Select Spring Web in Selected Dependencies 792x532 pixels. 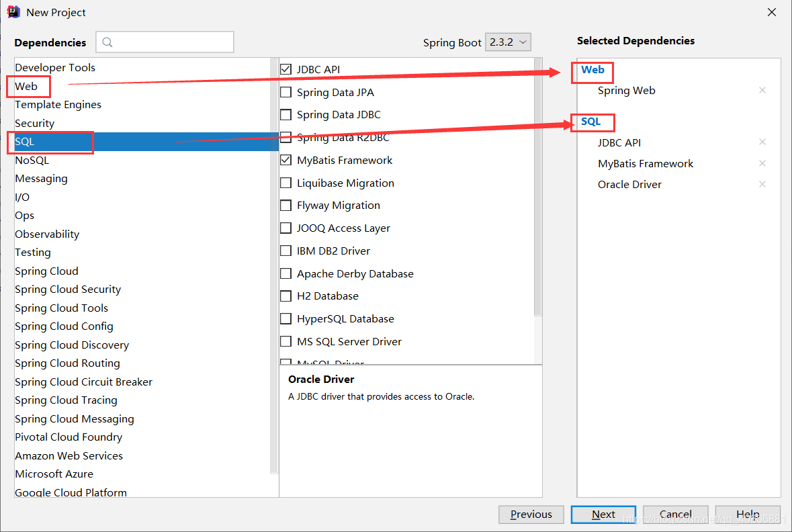[626, 91]
